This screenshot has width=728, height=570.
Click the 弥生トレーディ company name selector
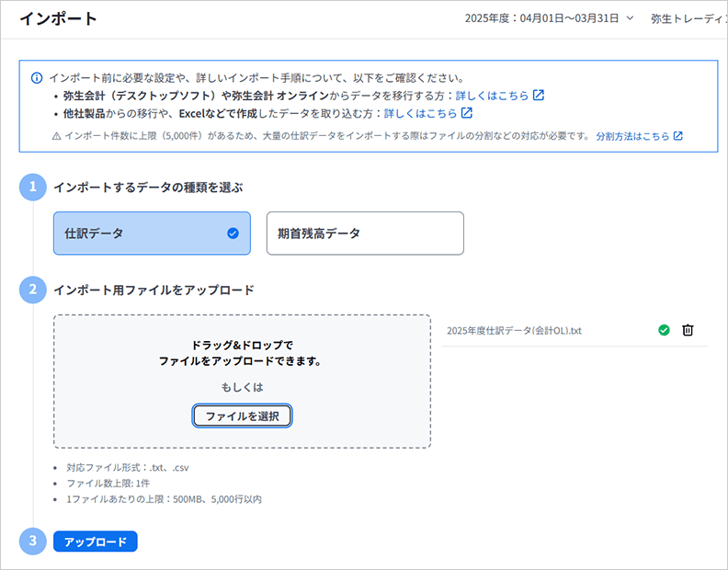tap(688, 18)
